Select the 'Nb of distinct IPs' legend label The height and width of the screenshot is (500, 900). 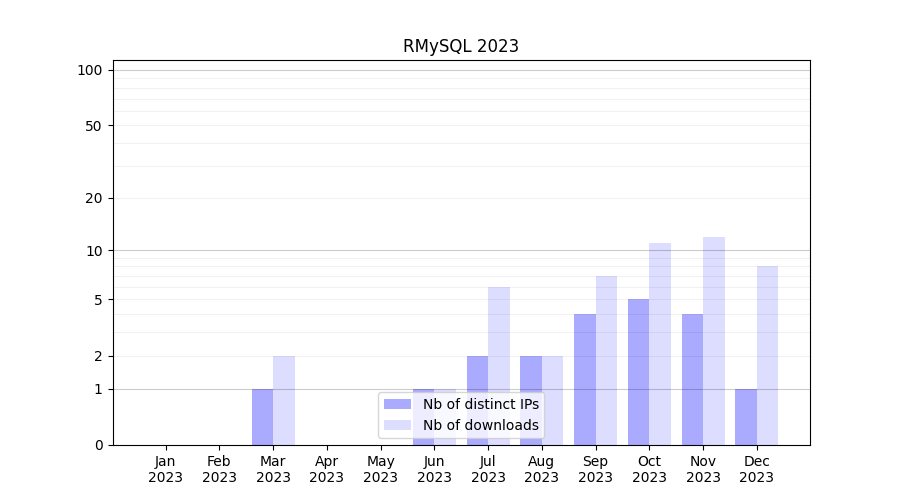480,404
